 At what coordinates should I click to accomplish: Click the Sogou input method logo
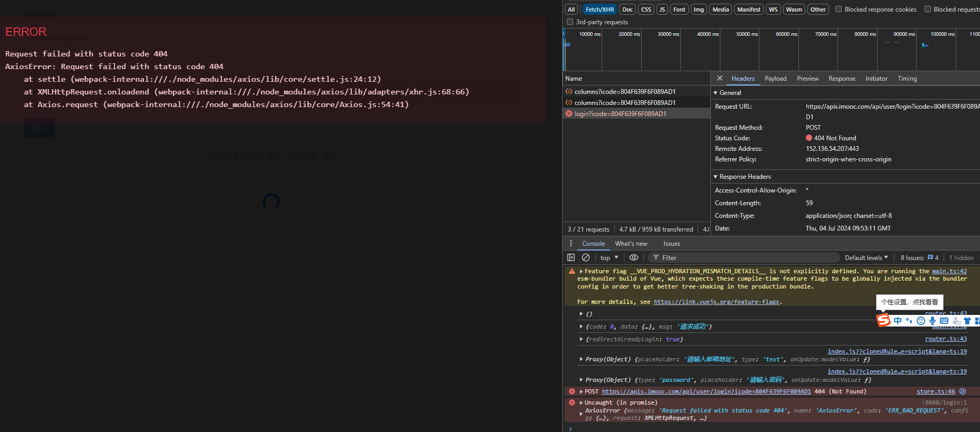(x=883, y=320)
